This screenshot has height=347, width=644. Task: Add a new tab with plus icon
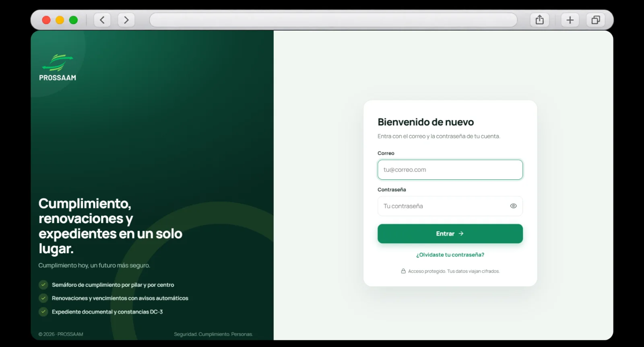click(x=570, y=20)
